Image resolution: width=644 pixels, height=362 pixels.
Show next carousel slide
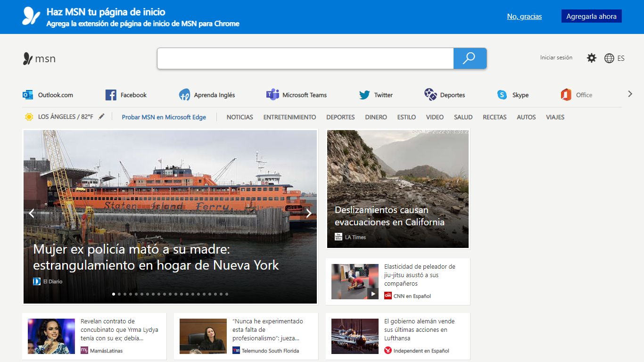pos(309,214)
